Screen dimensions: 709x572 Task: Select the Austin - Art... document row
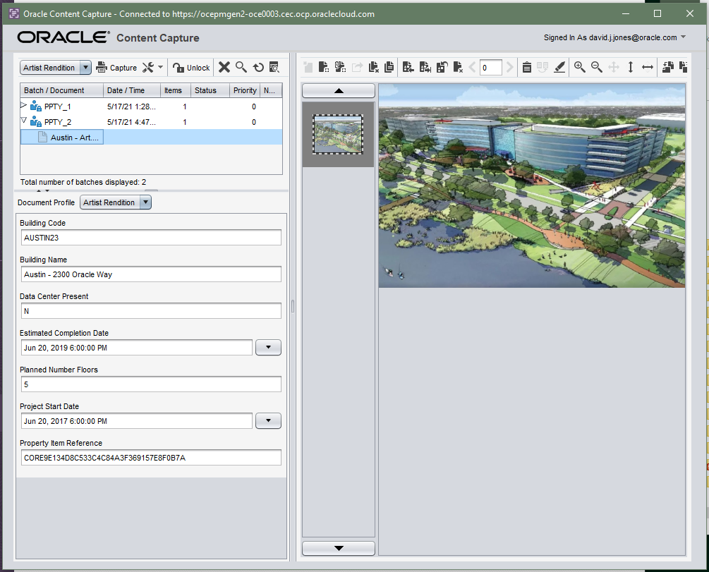tap(151, 137)
